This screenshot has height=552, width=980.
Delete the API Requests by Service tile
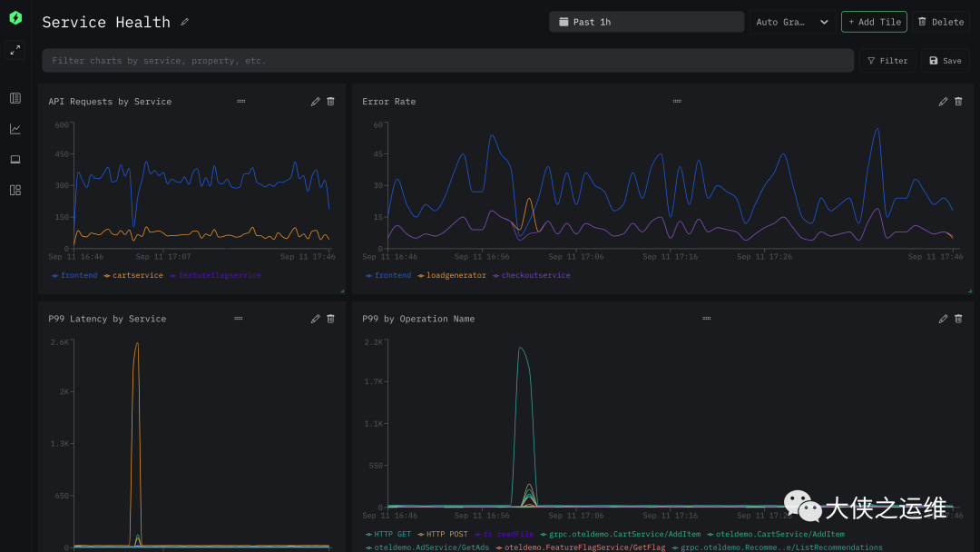330,102
